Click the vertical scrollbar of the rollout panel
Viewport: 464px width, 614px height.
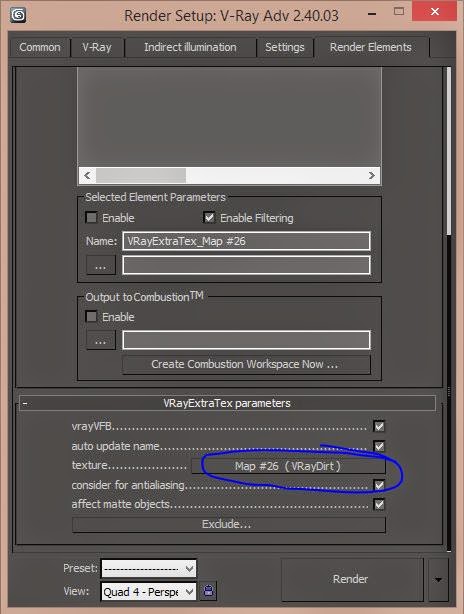pos(449,151)
